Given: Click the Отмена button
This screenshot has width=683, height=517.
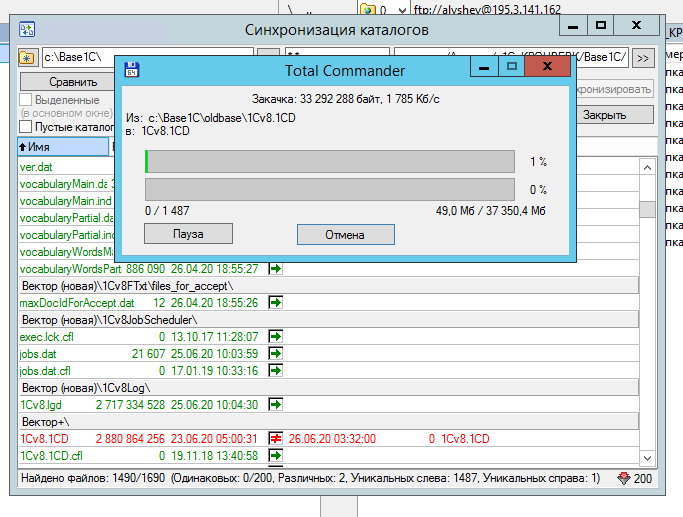Looking at the screenshot, I should coord(345,235).
